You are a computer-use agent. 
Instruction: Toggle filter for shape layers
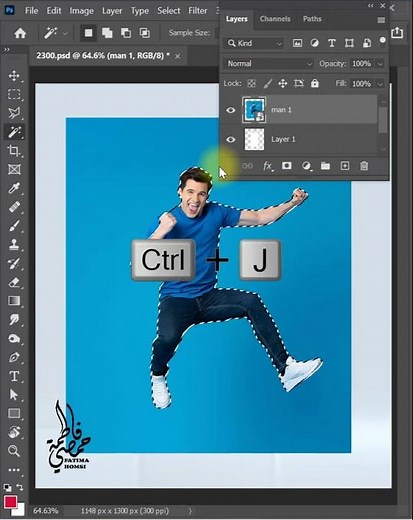[x=349, y=43]
